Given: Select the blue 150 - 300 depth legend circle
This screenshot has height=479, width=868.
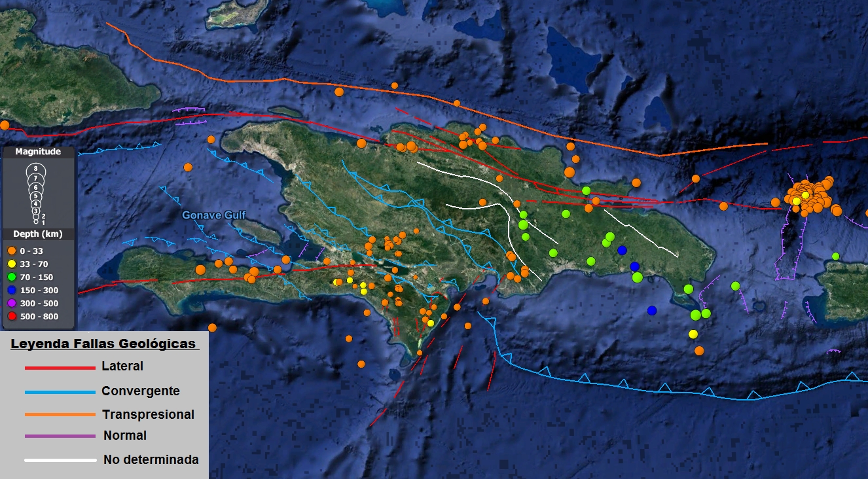Looking at the screenshot, I should [x=11, y=290].
